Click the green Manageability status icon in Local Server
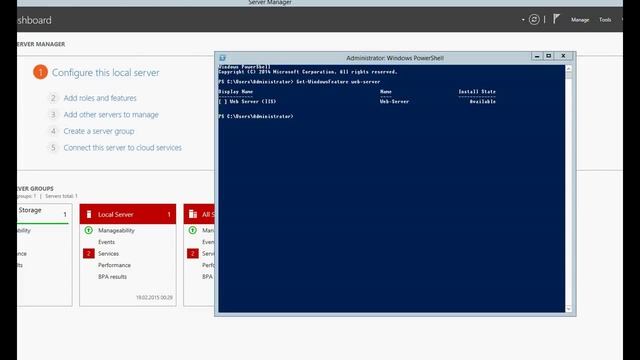 point(89,230)
